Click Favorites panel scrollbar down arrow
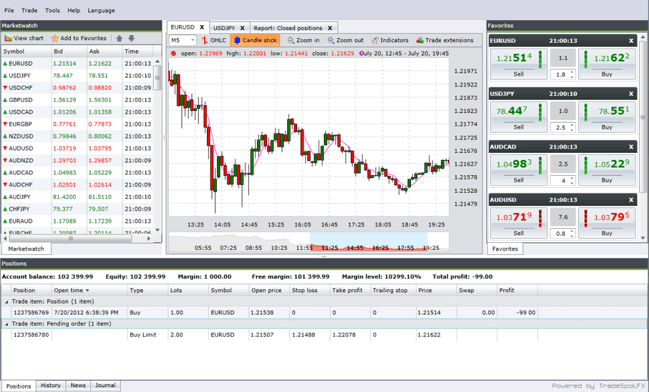The width and height of the screenshot is (649, 392). coord(643,238)
